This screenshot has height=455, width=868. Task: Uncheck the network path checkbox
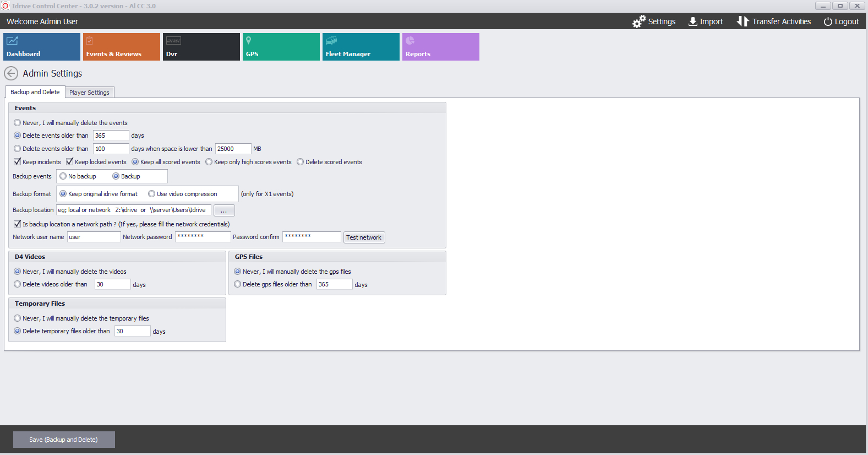pyautogui.click(x=18, y=224)
